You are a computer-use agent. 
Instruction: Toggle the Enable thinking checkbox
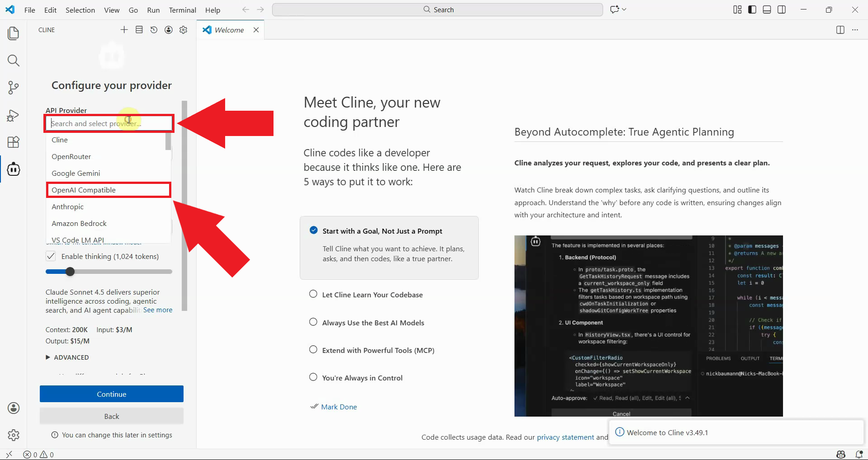pos(51,256)
